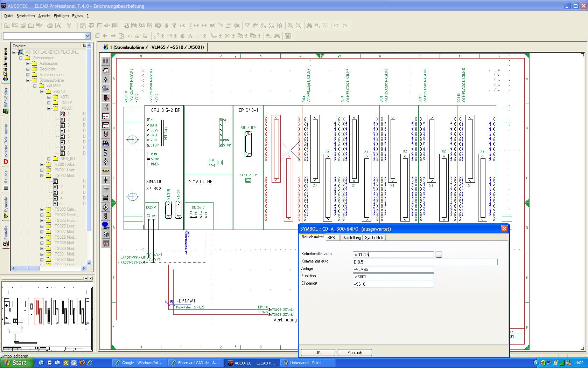The image size is (588, 368).
Task: Click the zoom out magnifier
Action: pyautogui.click(x=298, y=25)
